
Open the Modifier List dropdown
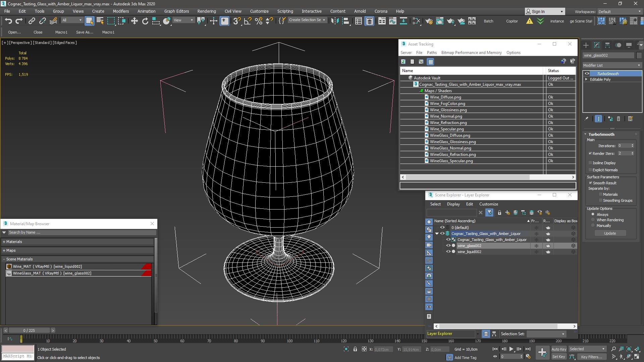pos(612,65)
